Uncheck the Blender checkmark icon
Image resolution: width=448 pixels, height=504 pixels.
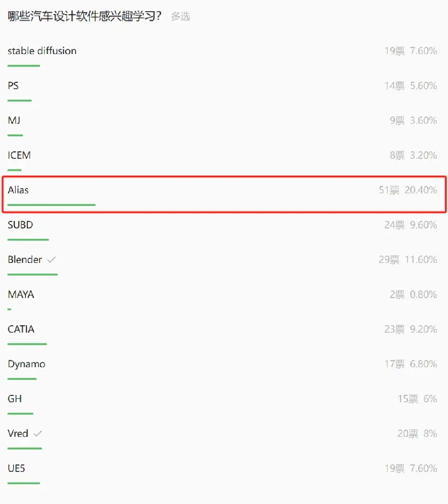(52, 260)
